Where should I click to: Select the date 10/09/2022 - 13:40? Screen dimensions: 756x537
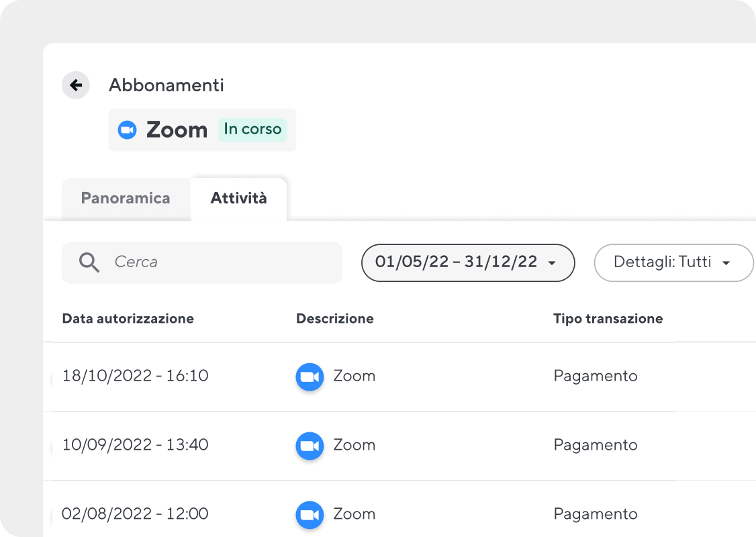[x=136, y=444]
